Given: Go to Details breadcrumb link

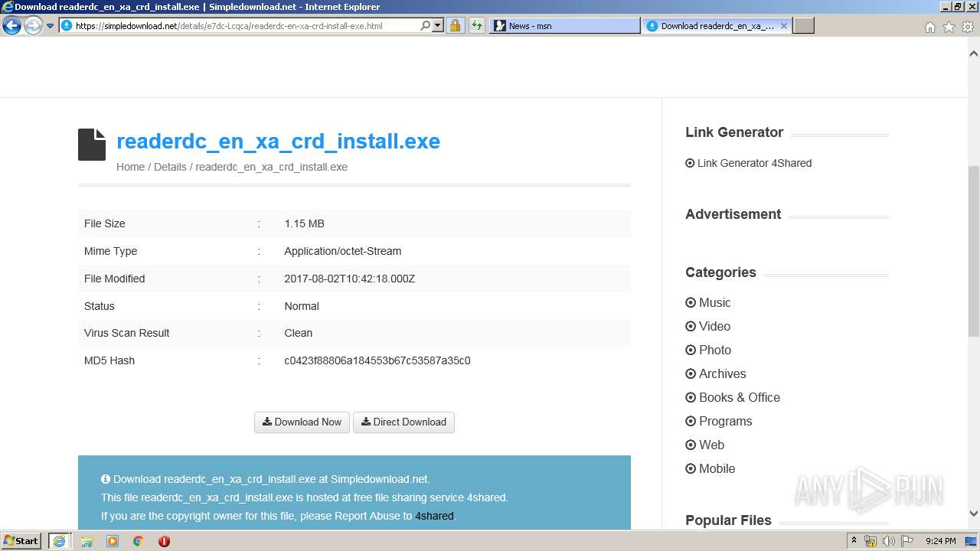Looking at the screenshot, I should point(170,167).
